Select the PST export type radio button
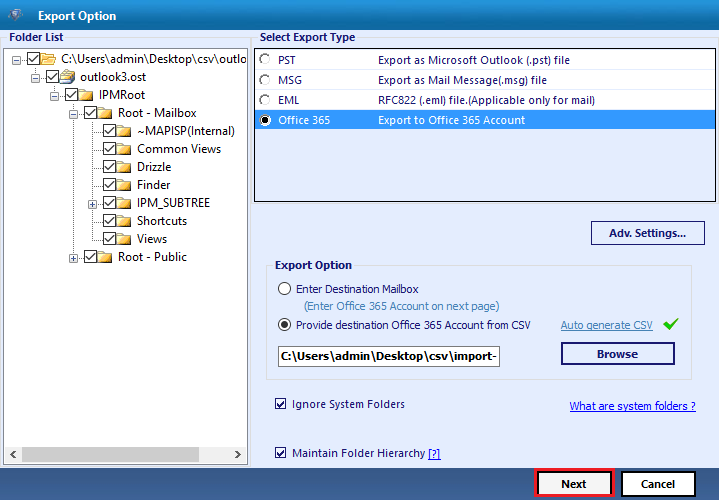This screenshot has height=500, width=719. [x=265, y=59]
